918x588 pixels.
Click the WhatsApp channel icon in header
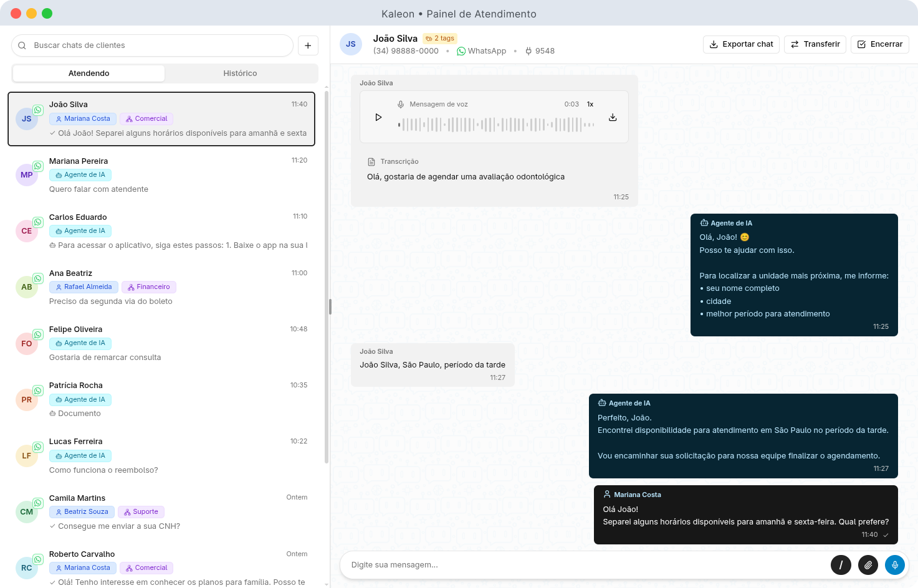tap(461, 51)
